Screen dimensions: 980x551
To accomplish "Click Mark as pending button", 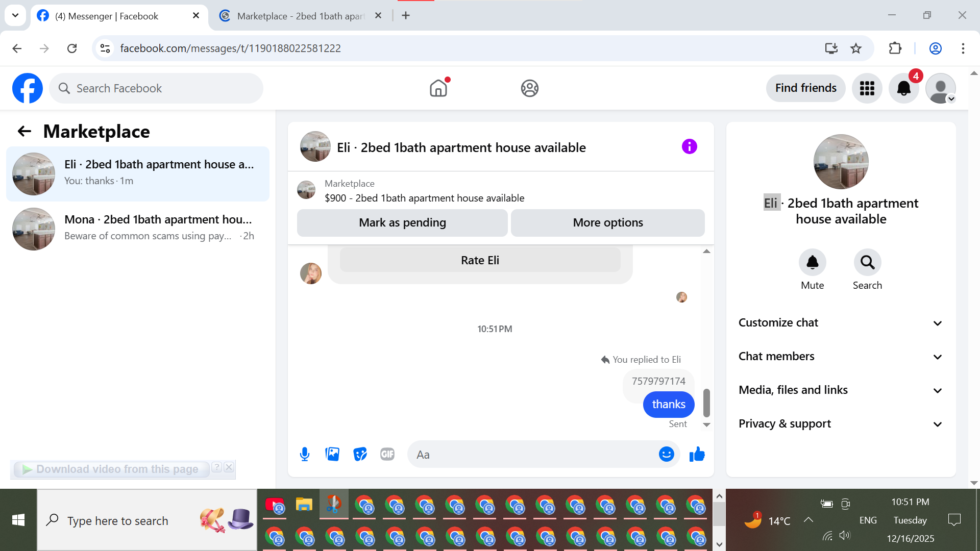I will click(x=402, y=223).
